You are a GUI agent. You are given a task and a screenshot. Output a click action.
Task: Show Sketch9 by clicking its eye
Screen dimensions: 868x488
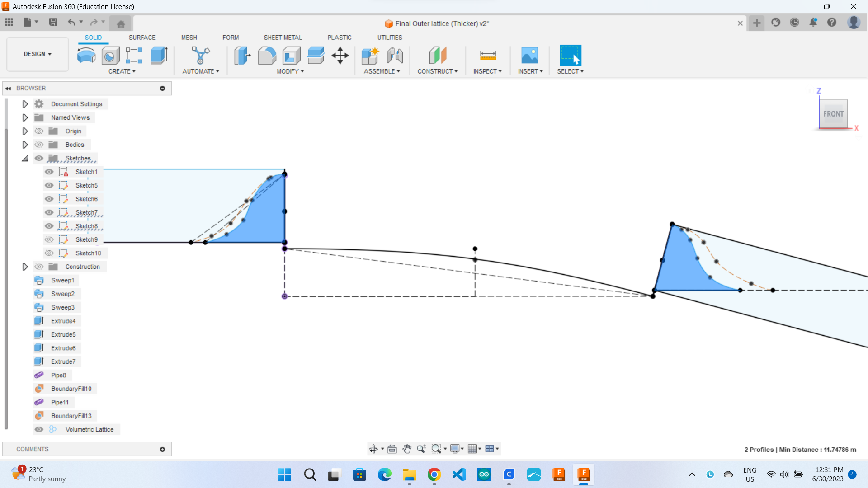coord(49,239)
